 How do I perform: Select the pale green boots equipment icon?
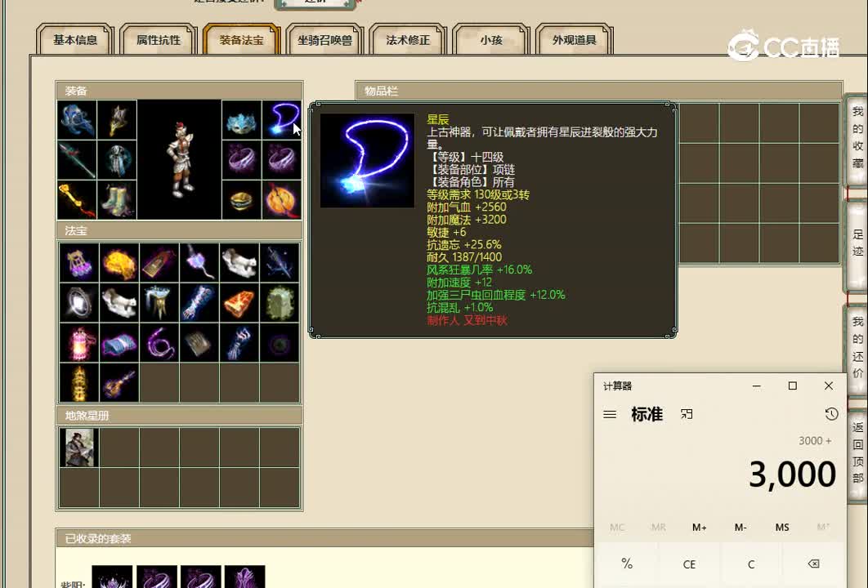[x=117, y=200]
